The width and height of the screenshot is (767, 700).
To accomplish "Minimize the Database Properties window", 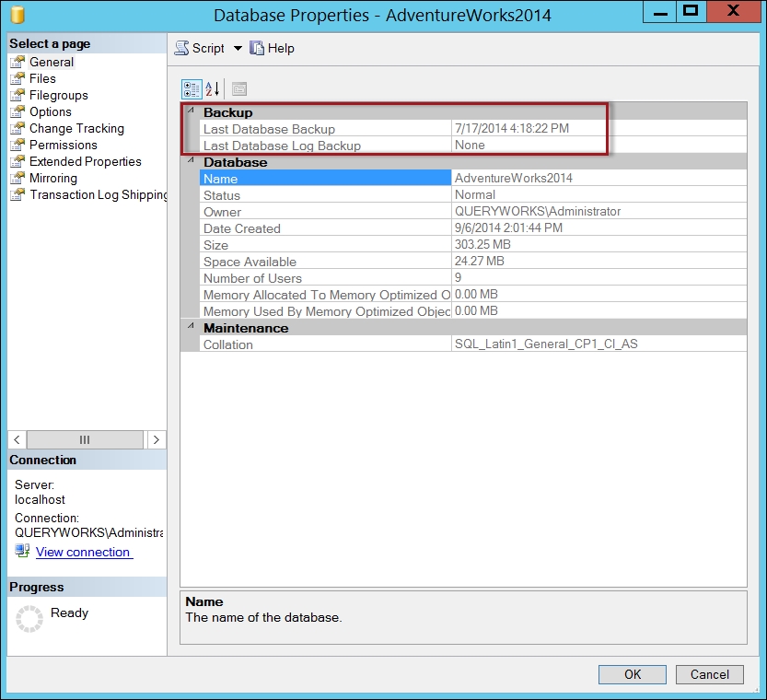I will (660, 12).
